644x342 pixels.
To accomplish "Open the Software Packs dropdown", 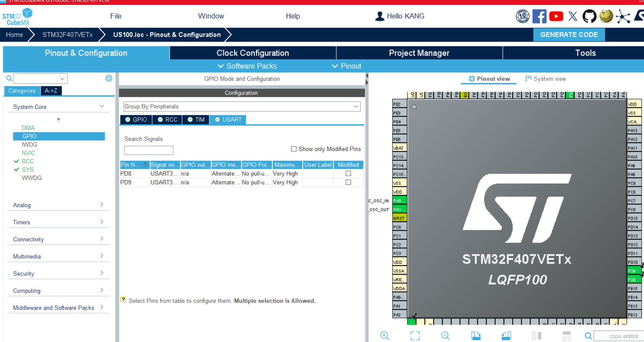I will 247,66.
